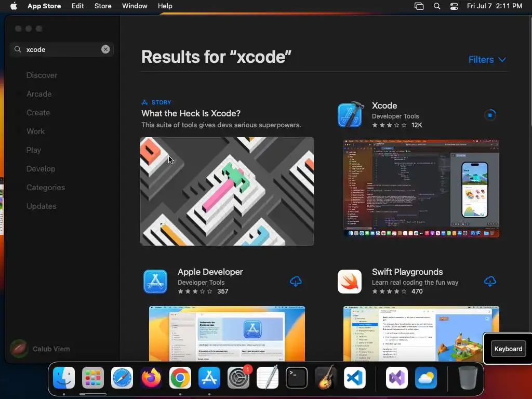The height and width of the screenshot is (399, 532).
Task: Open the Apple menu
Action: pyautogui.click(x=14, y=6)
